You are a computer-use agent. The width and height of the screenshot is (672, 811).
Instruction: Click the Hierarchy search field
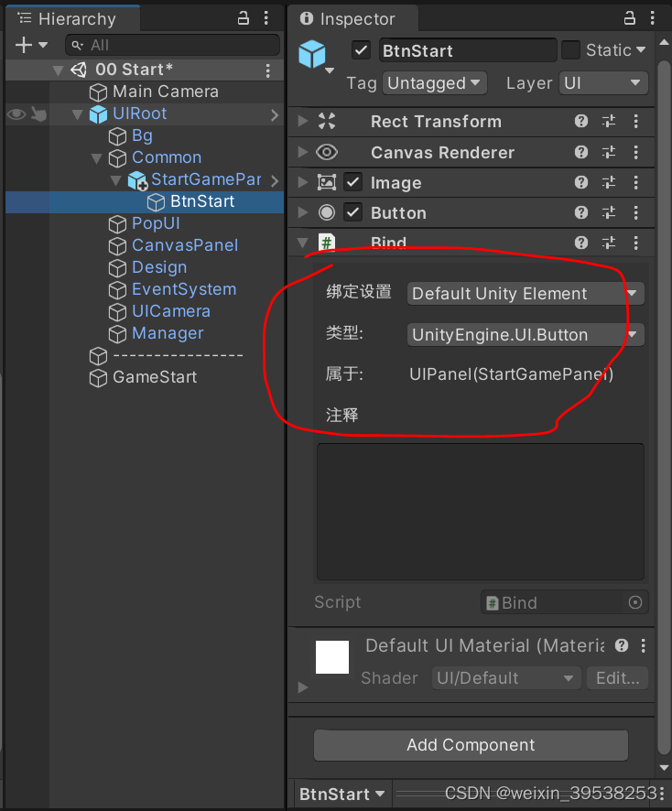(x=172, y=45)
